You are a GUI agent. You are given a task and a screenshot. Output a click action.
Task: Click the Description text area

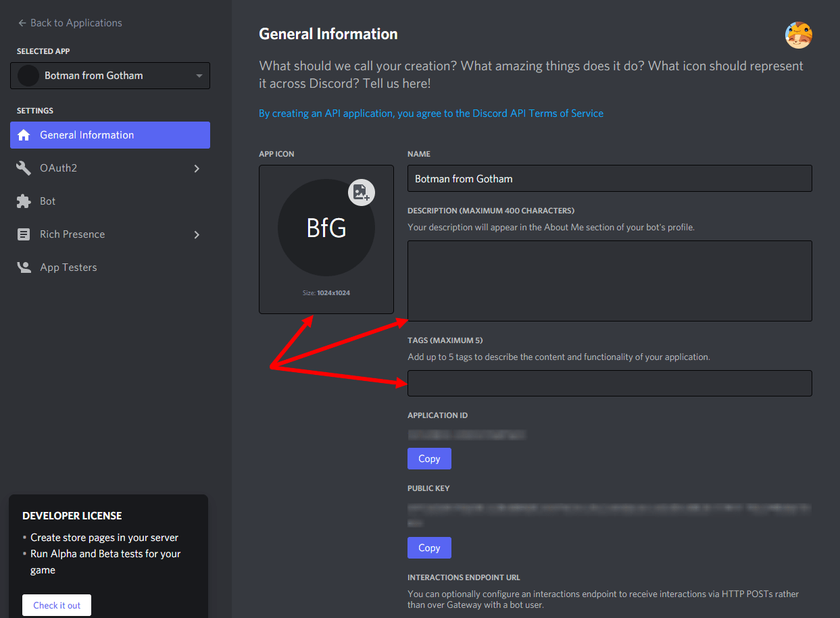(x=610, y=281)
